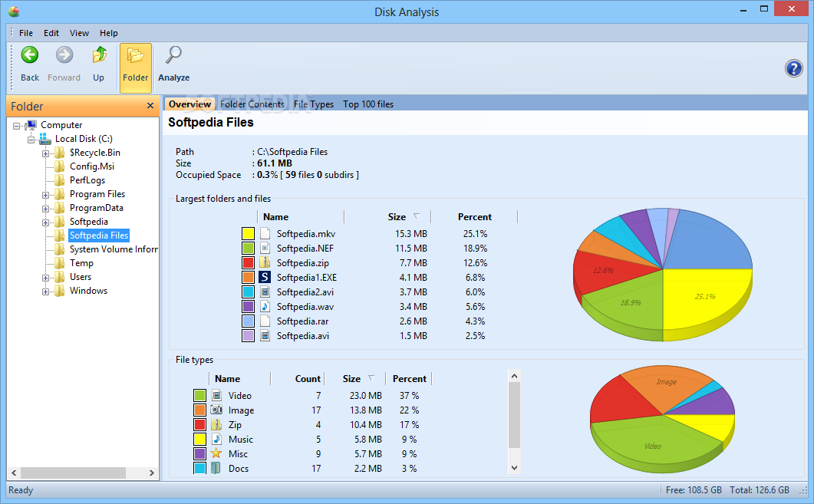This screenshot has height=504, width=814.
Task: Click the Softpedia2.avi video file icon
Action: pos(265,292)
